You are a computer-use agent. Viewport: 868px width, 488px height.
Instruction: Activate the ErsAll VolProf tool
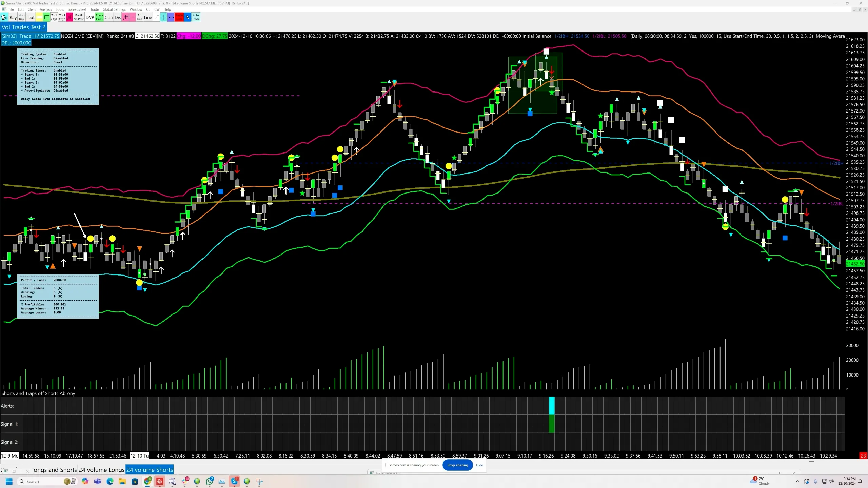pos(78,17)
